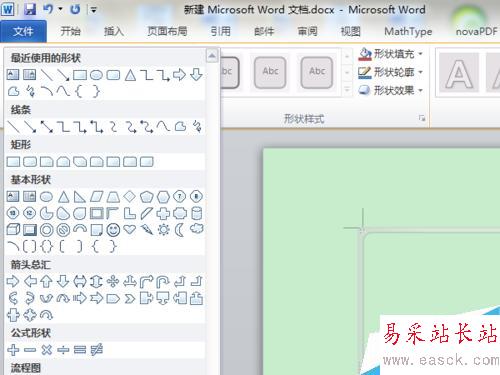The width and height of the screenshot is (500, 375).
Task: Select the pentagon in 基本形状
Action: click(146, 197)
